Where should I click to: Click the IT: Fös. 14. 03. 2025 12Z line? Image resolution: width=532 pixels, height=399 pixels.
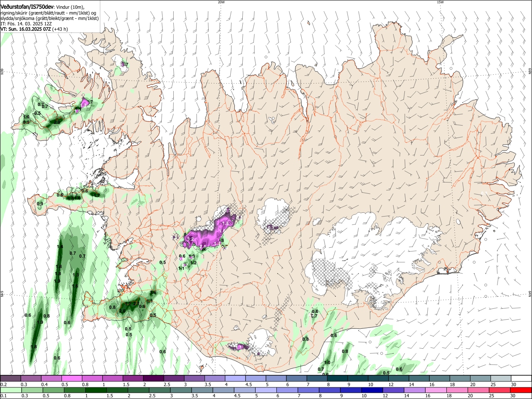pyautogui.click(x=26, y=24)
